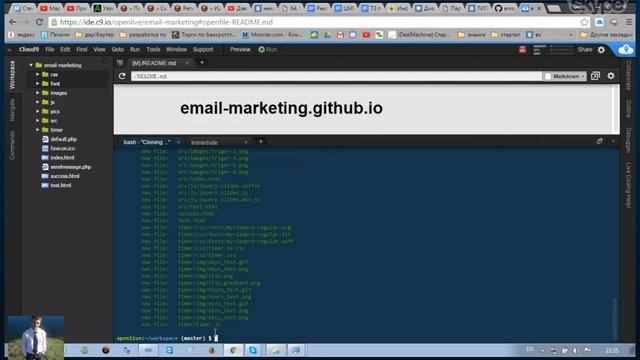Expand the js folder
The image size is (640, 360).
pyautogui.click(x=38, y=102)
